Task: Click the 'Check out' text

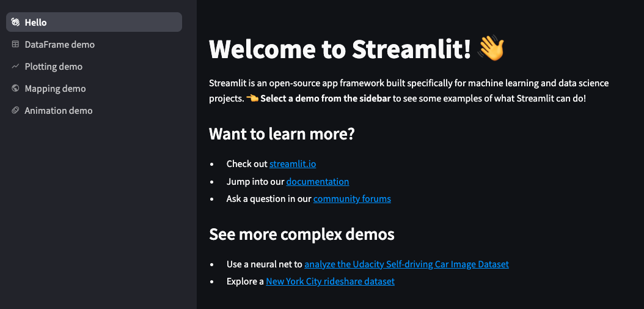Action: (x=247, y=164)
